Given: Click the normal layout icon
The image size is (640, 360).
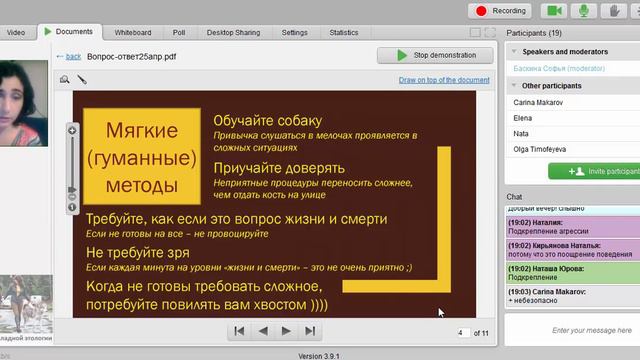Looking at the screenshot, I should (x=475, y=32).
